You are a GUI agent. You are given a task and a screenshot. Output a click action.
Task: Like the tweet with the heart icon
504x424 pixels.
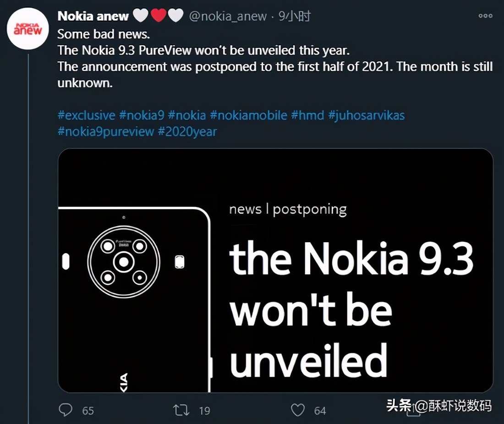pos(298,410)
